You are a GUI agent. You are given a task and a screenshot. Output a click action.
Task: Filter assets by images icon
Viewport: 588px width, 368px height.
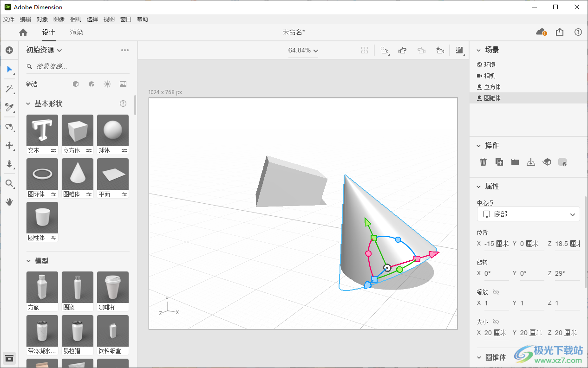123,84
